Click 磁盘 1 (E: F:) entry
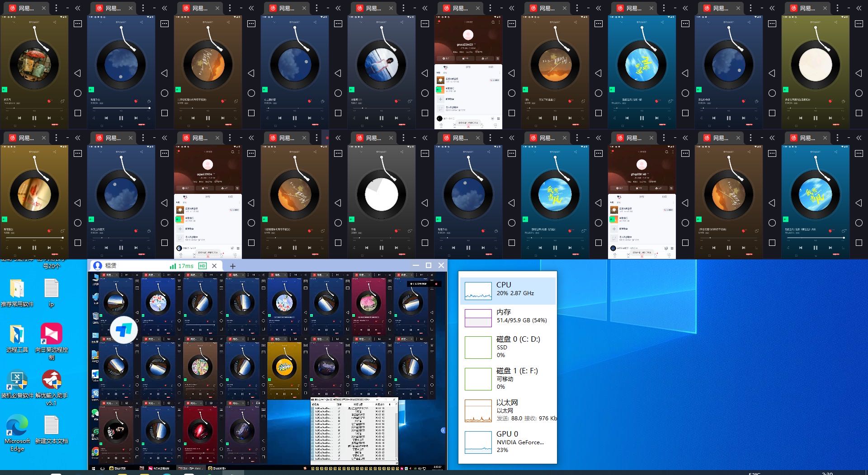Image resolution: width=868 pixels, height=475 pixels. click(x=508, y=379)
